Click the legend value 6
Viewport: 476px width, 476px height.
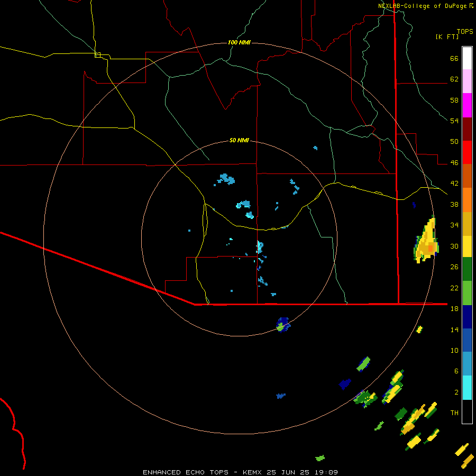click(456, 371)
